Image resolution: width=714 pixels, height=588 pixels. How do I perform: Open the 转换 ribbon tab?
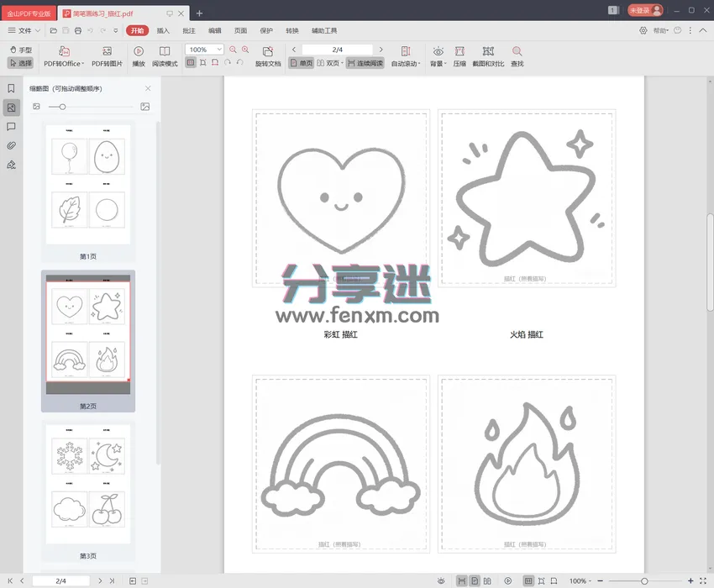click(291, 30)
